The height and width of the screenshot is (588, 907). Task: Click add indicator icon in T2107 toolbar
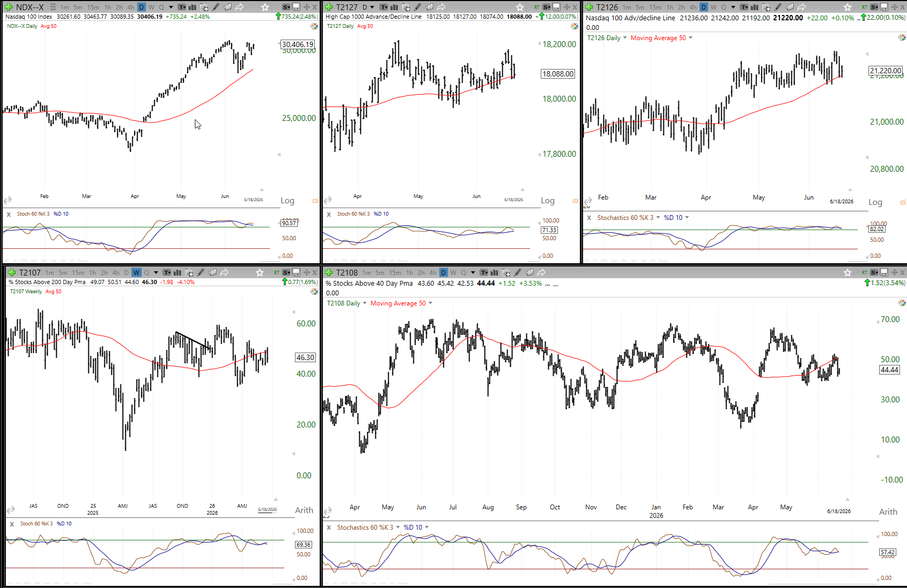[189, 272]
